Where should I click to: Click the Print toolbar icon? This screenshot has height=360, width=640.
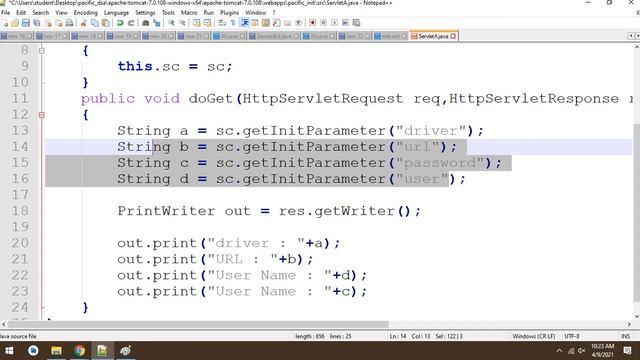(69, 23)
